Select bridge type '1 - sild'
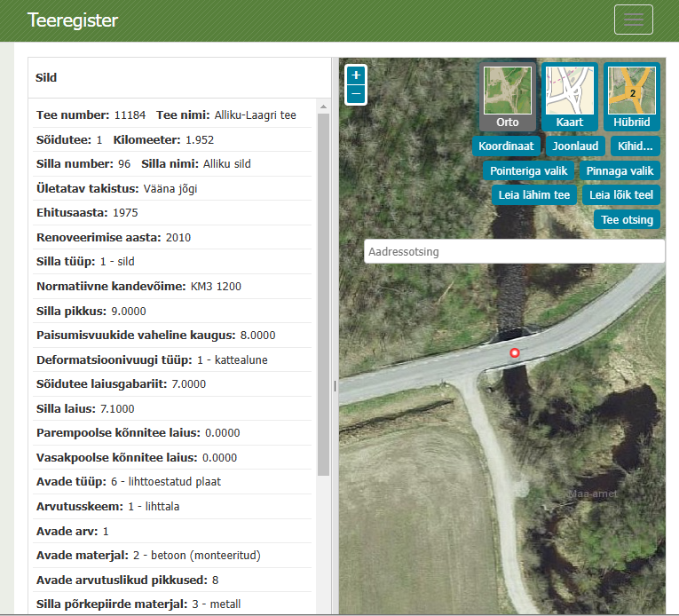 [x=117, y=262]
